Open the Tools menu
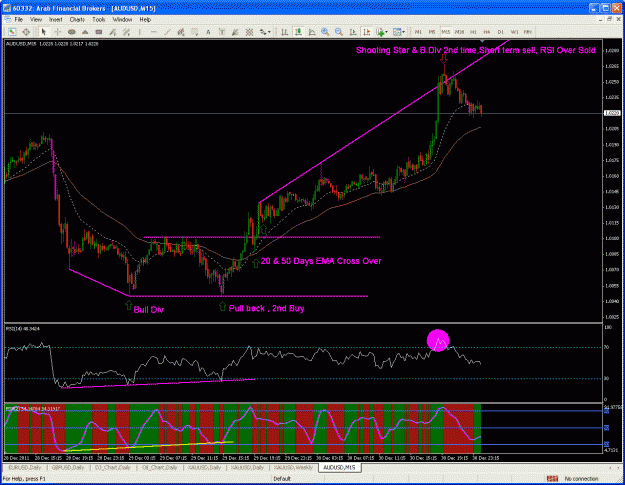Viewport: 625px width, 485px height. (x=99, y=19)
